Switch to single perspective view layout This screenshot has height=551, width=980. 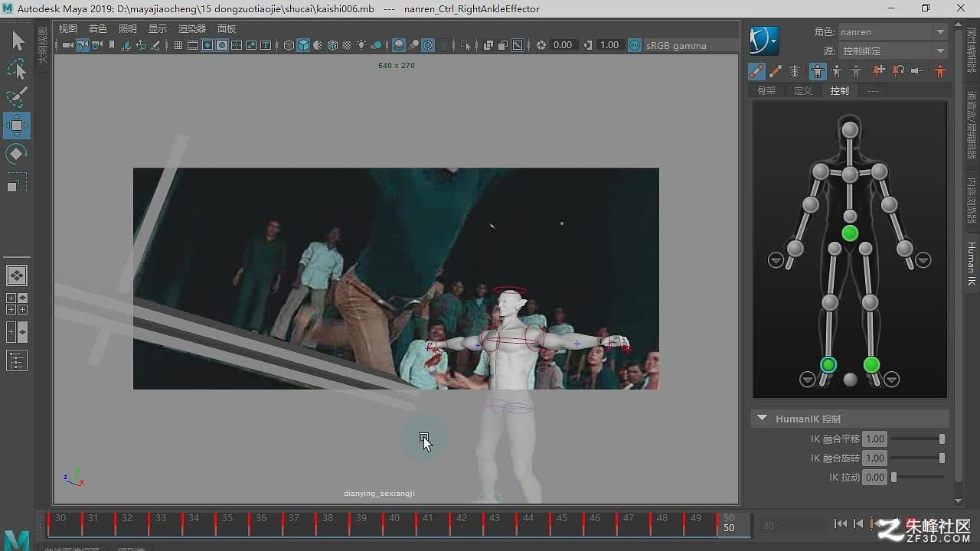17,275
